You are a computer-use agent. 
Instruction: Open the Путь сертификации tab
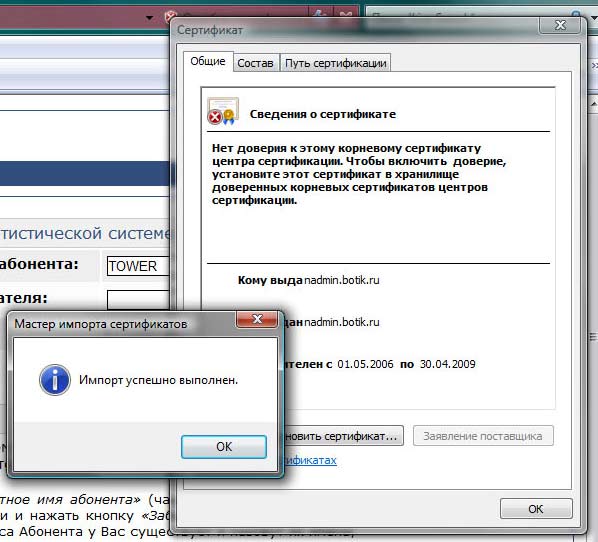tap(336, 63)
